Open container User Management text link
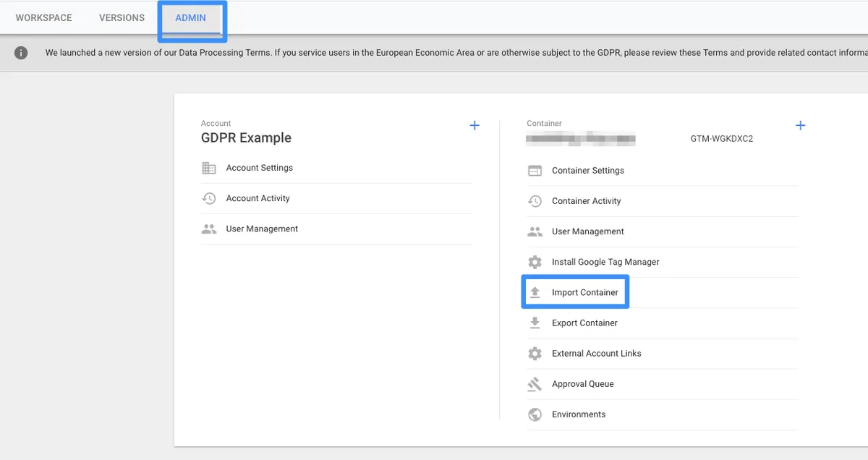 click(587, 231)
